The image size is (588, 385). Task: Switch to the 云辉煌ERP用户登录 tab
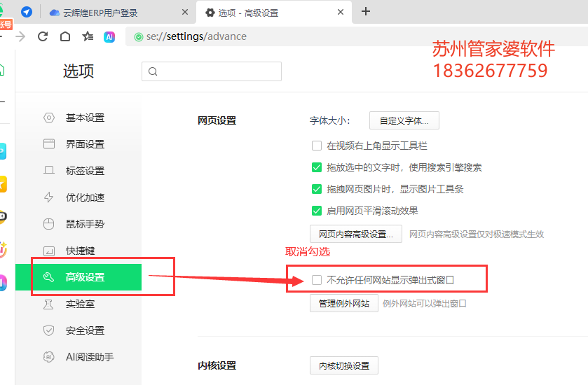(118, 13)
